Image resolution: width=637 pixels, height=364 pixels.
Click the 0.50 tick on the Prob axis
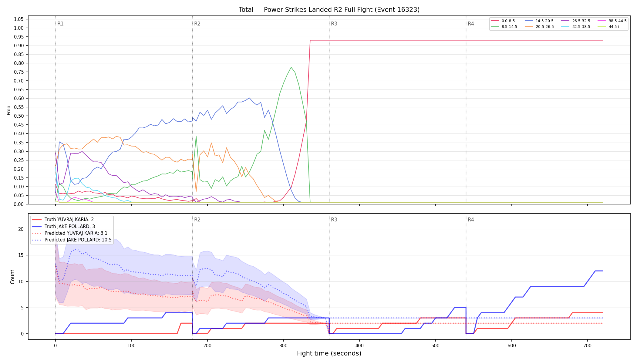[x=19, y=116]
